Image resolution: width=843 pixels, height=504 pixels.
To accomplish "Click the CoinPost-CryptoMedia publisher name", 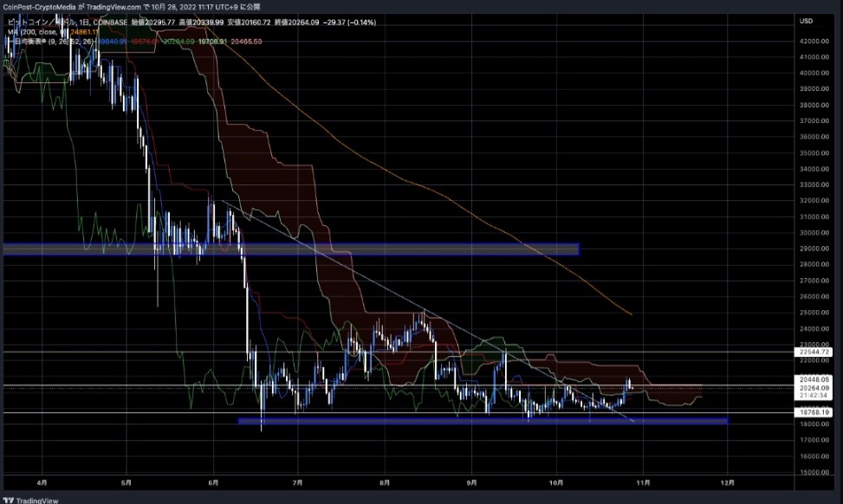I will click(39, 7).
